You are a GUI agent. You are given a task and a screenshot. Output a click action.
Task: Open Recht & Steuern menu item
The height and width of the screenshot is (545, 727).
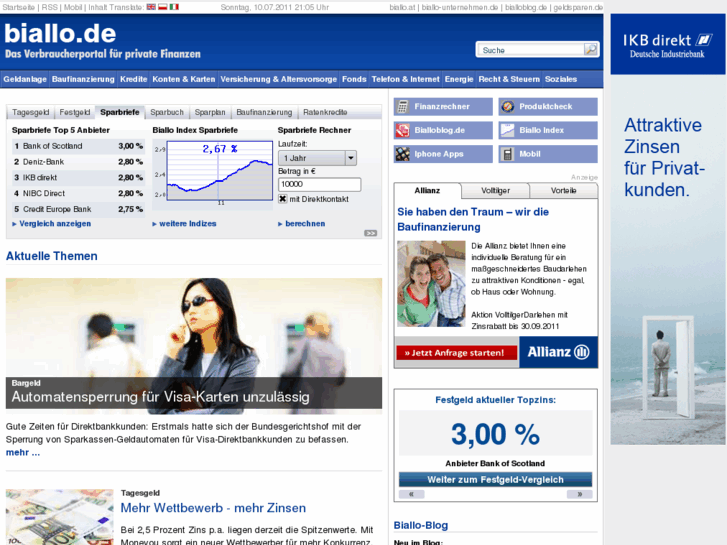(509, 79)
